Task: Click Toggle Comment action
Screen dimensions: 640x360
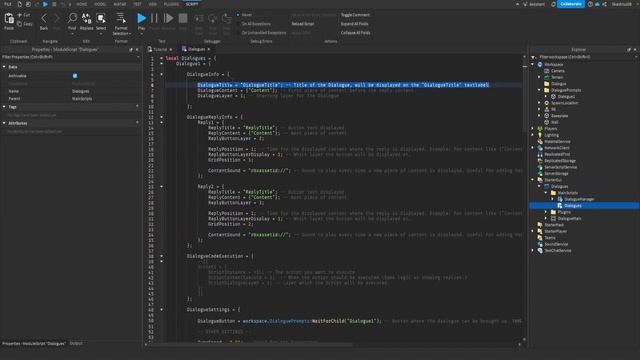Action: (x=355, y=15)
